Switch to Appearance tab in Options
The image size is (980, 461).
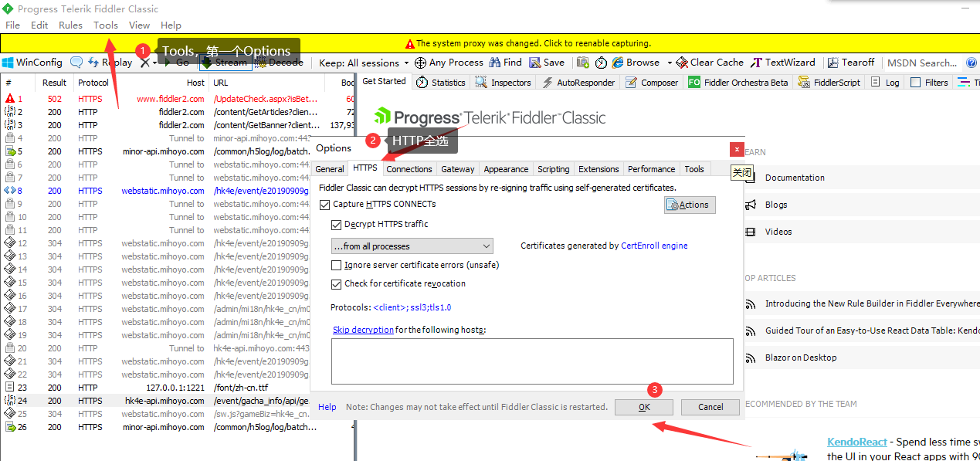coord(506,169)
